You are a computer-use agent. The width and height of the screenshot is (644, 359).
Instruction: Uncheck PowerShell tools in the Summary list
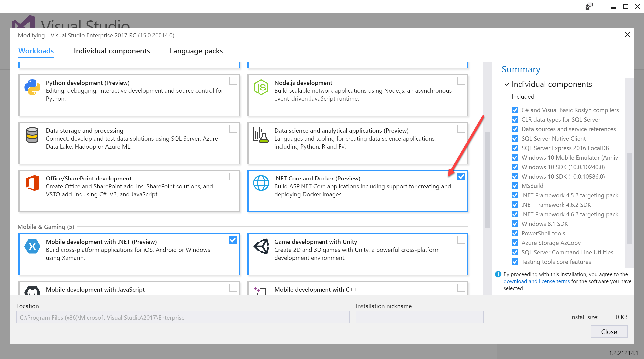tap(515, 233)
